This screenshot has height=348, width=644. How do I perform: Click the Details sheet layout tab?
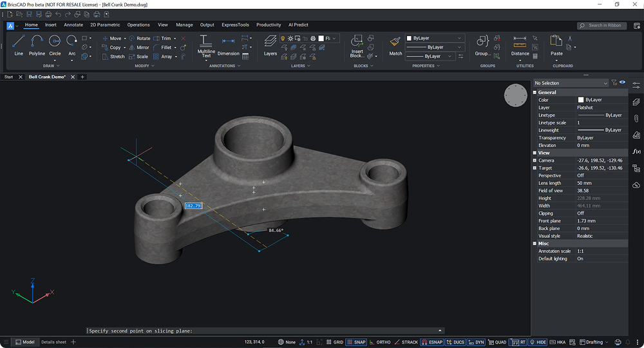tap(53, 342)
